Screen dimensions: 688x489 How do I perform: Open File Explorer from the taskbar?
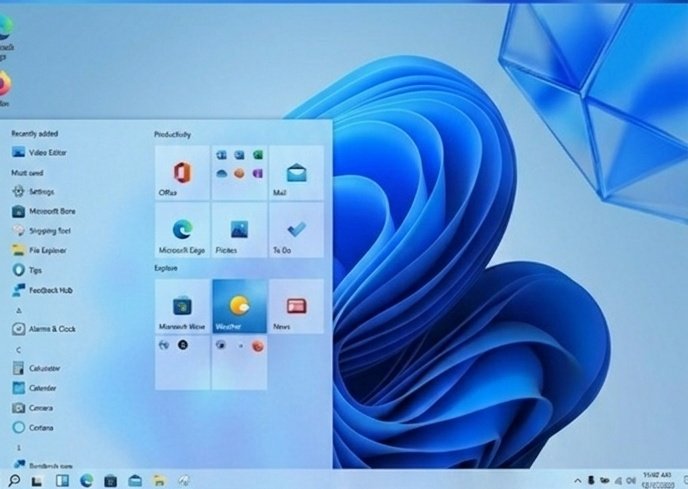[x=159, y=481]
